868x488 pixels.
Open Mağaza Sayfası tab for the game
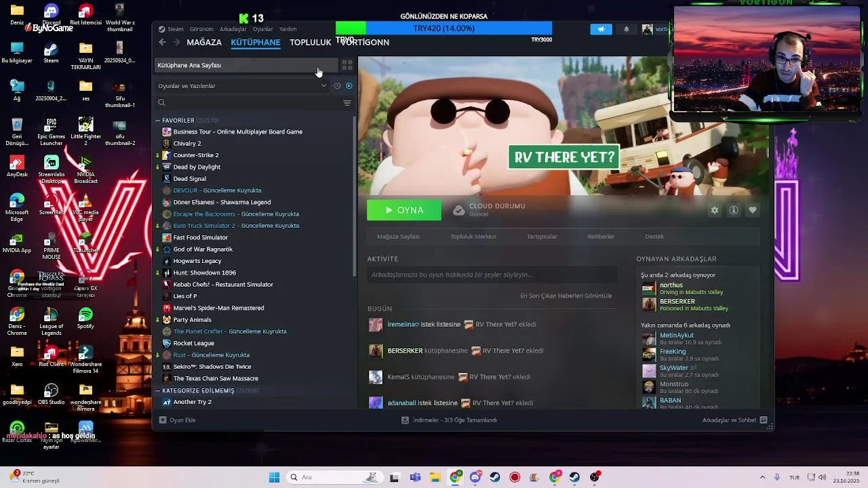pos(398,237)
